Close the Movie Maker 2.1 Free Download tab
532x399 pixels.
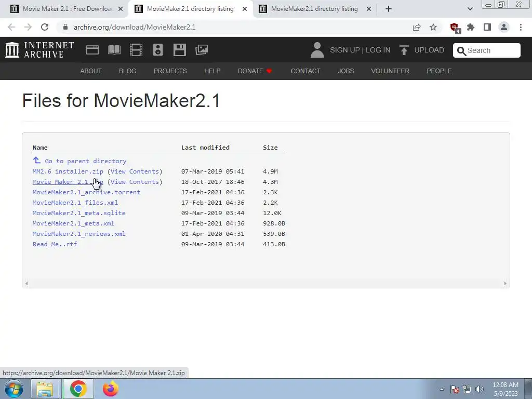[121, 9]
